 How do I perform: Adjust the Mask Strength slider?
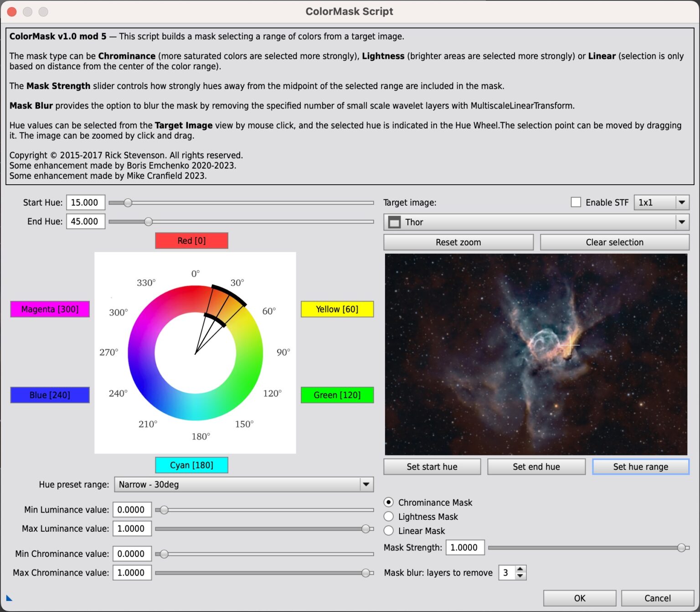681,548
